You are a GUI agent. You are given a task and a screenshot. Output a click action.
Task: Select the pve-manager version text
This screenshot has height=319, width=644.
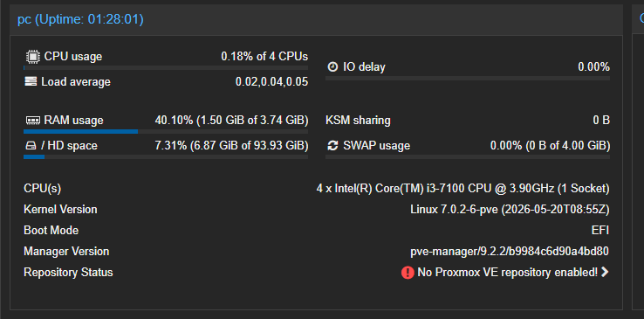pos(510,251)
